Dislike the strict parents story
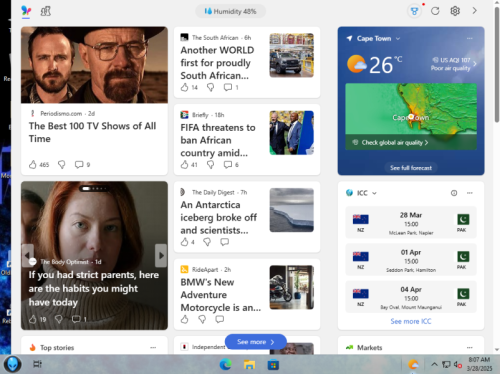The image size is (500, 374). (x=59, y=319)
